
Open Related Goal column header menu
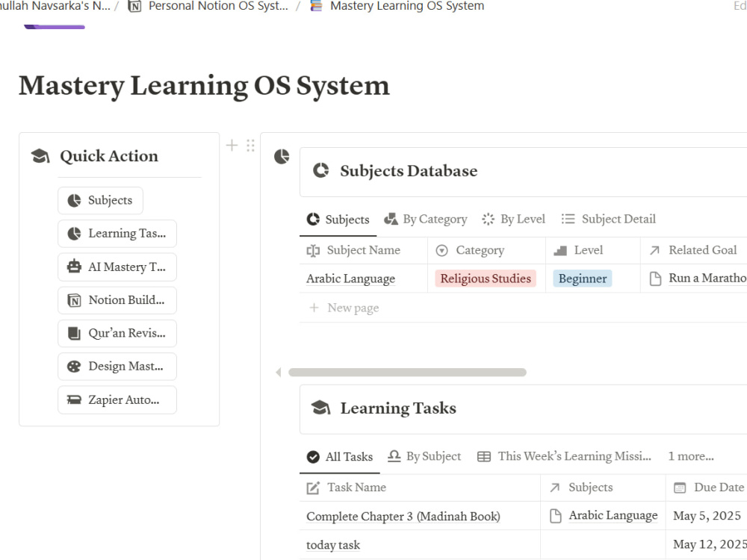click(x=694, y=250)
